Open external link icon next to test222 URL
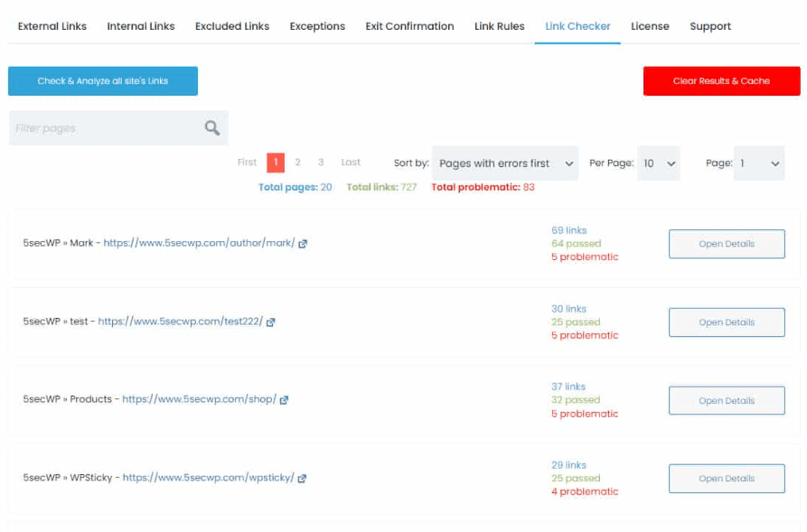The width and height of the screenshot is (807, 532). point(271,322)
